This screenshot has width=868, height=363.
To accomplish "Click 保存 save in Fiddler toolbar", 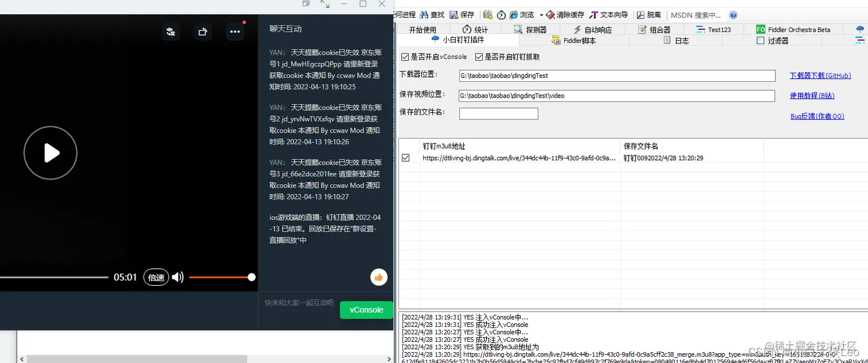I will click(x=462, y=15).
